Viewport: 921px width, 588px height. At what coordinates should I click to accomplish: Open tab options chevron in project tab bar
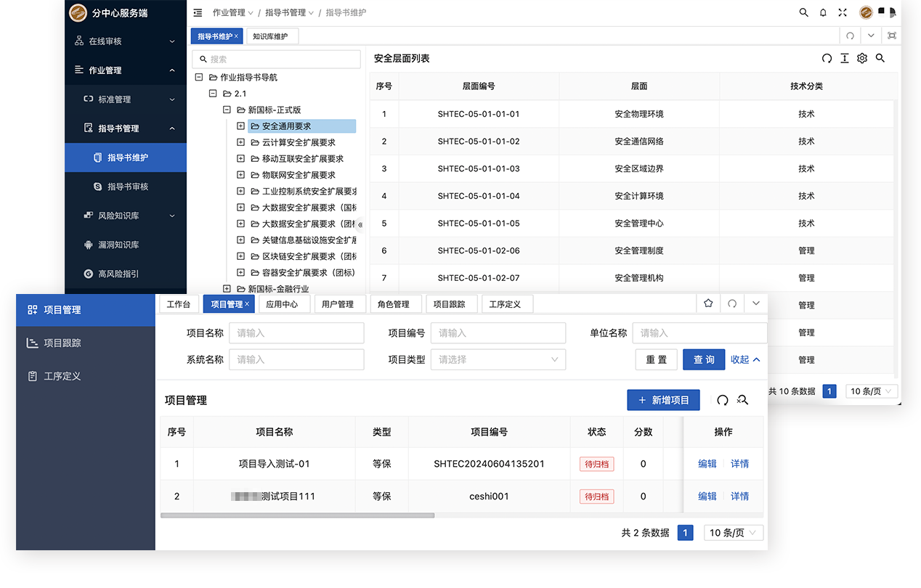tap(755, 303)
